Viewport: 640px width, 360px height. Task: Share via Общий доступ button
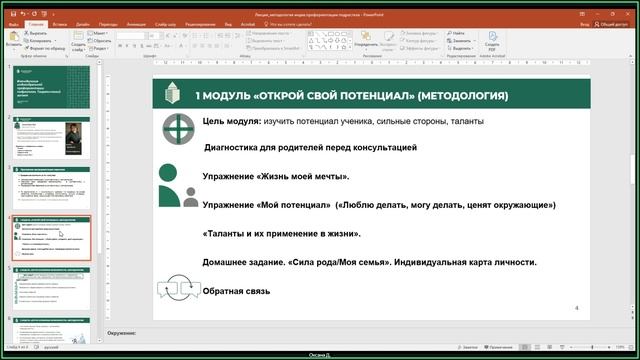tap(611, 24)
